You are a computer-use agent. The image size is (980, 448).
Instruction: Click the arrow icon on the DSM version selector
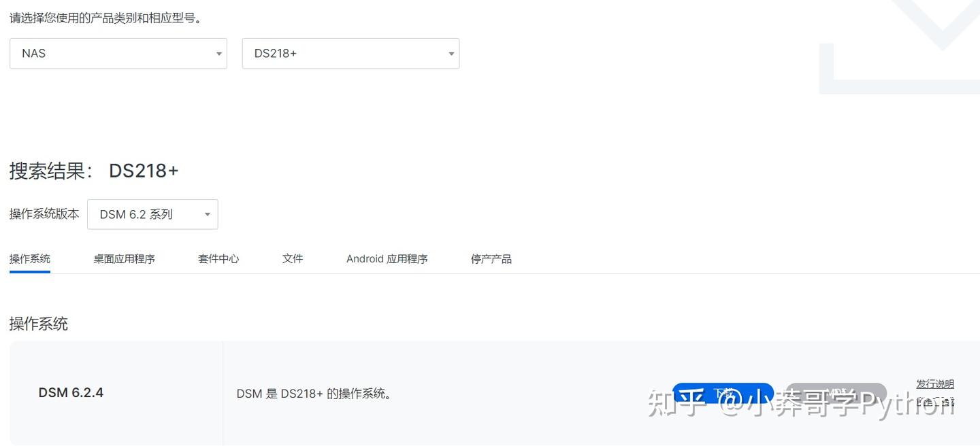click(x=207, y=213)
